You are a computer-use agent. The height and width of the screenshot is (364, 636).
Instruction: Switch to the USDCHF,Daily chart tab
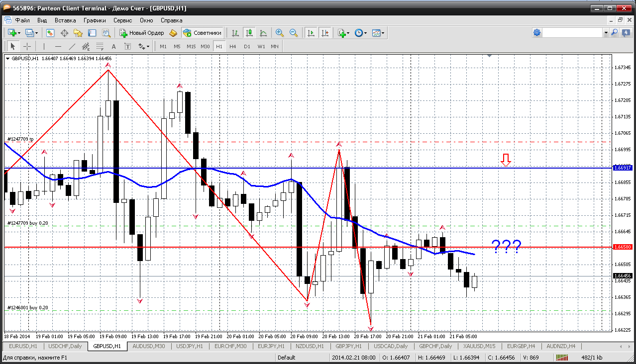click(x=65, y=346)
